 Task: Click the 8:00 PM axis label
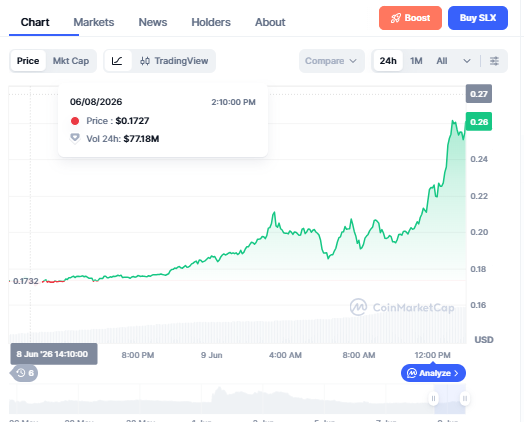click(x=138, y=355)
